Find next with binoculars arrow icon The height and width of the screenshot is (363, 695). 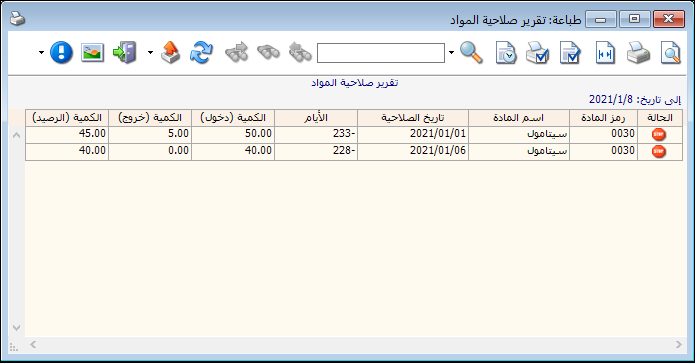coord(236,53)
